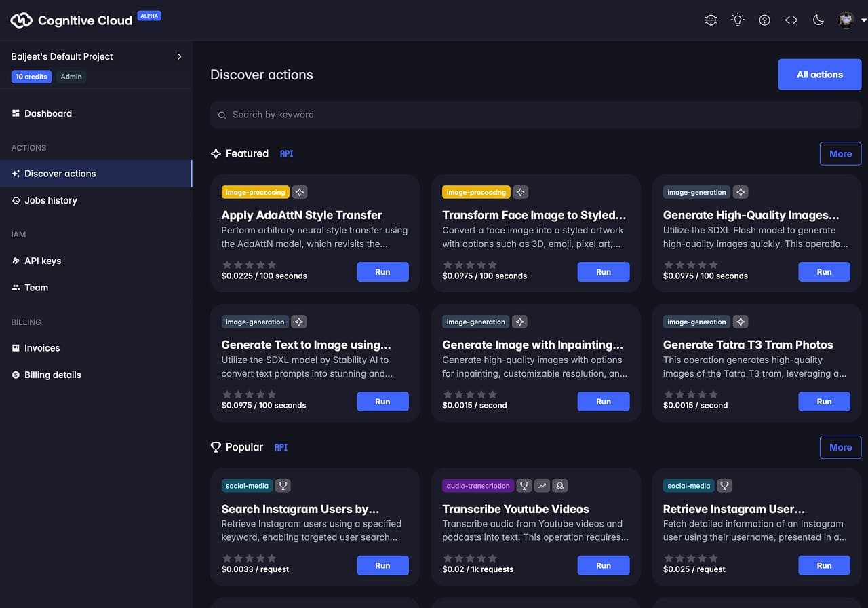The height and width of the screenshot is (608, 868).
Task: Click the award ribbon badge on Transcribe Youtube Videos
Action: pyautogui.click(x=559, y=485)
